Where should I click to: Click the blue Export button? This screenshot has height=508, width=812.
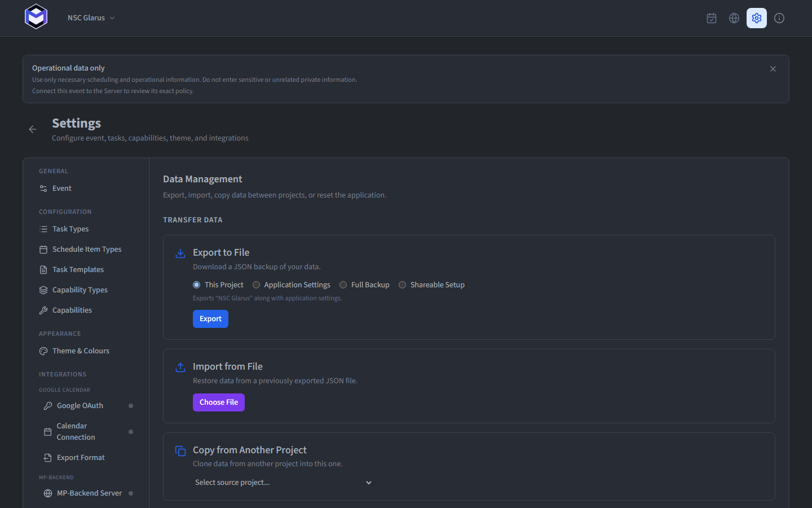210,319
